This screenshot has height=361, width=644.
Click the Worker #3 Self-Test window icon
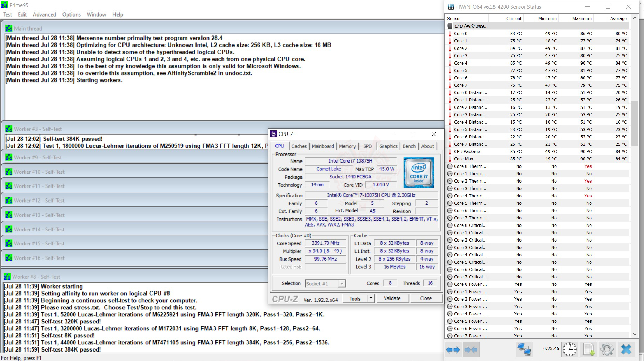tap(9, 129)
